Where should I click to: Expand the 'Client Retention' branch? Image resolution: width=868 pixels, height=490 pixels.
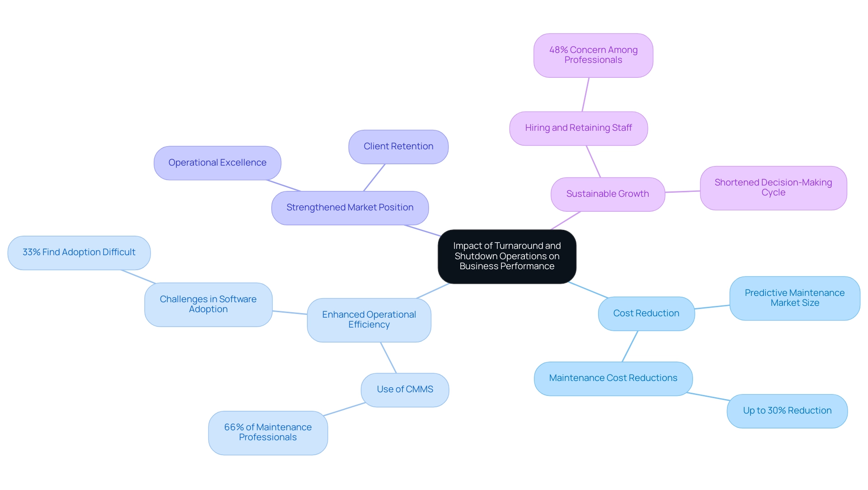pos(400,146)
